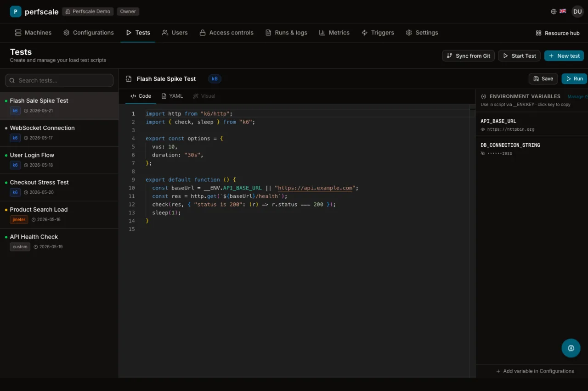Click the UK flag icon
This screenshot has height=391, width=588.
(x=563, y=11)
